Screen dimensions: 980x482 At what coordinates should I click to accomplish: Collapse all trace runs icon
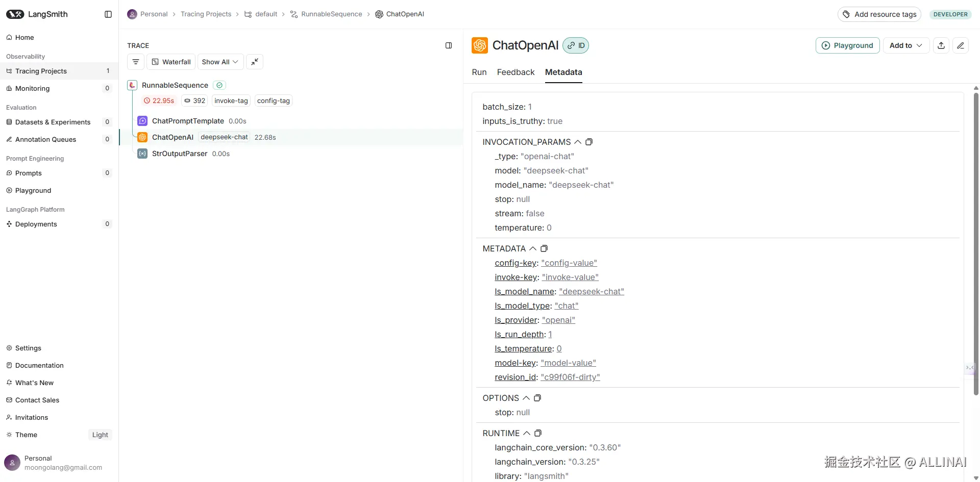pos(255,62)
